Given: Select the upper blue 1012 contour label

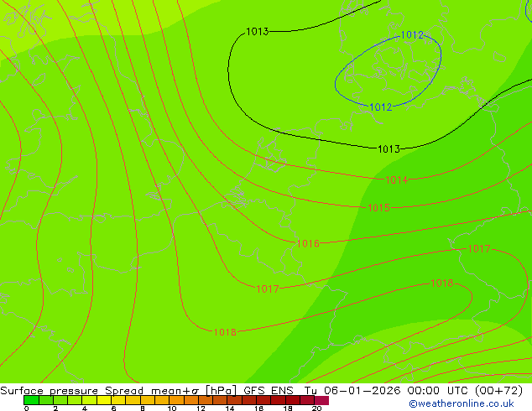Looking at the screenshot, I should click(x=412, y=34).
